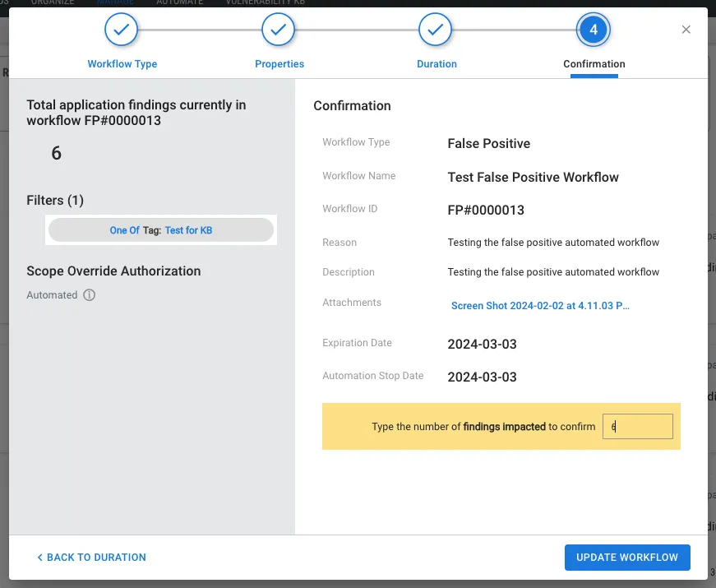Click the Filters (1) heading
716x588 pixels.
tap(55, 201)
